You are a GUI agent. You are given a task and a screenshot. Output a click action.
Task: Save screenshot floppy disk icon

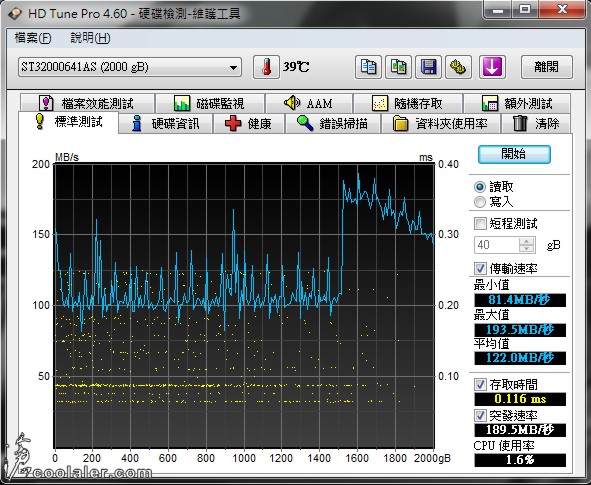click(429, 67)
